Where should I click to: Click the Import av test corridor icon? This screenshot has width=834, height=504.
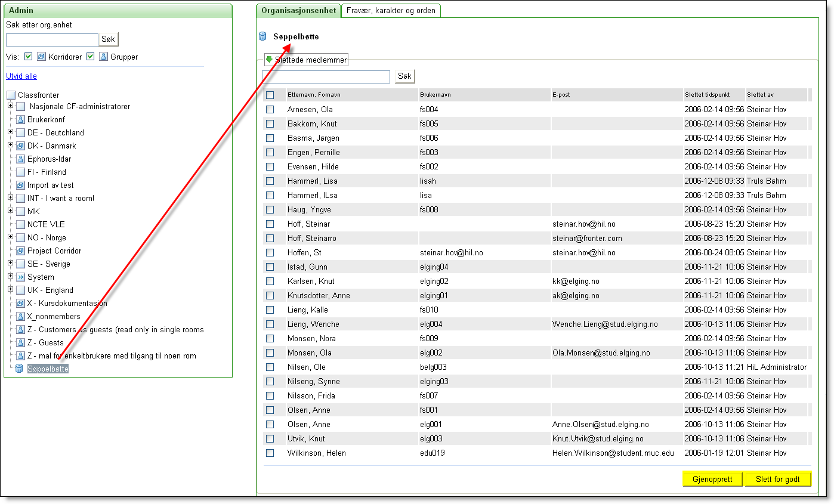coord(20,185)
